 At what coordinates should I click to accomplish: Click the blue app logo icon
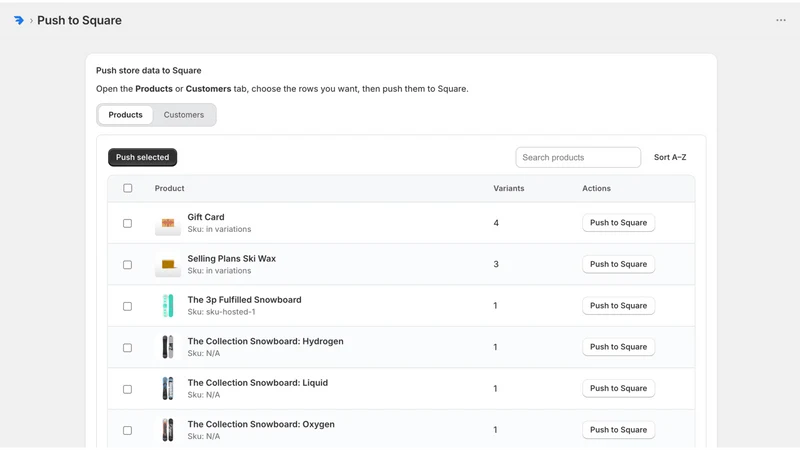tap(19, 20)
